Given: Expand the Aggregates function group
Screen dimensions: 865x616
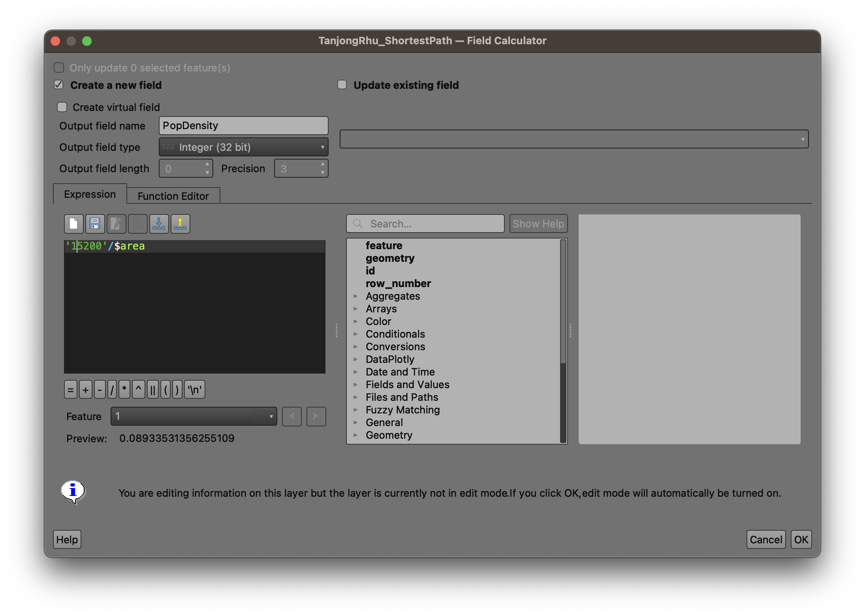Looking at the screenshot, I should pos(355,296).
